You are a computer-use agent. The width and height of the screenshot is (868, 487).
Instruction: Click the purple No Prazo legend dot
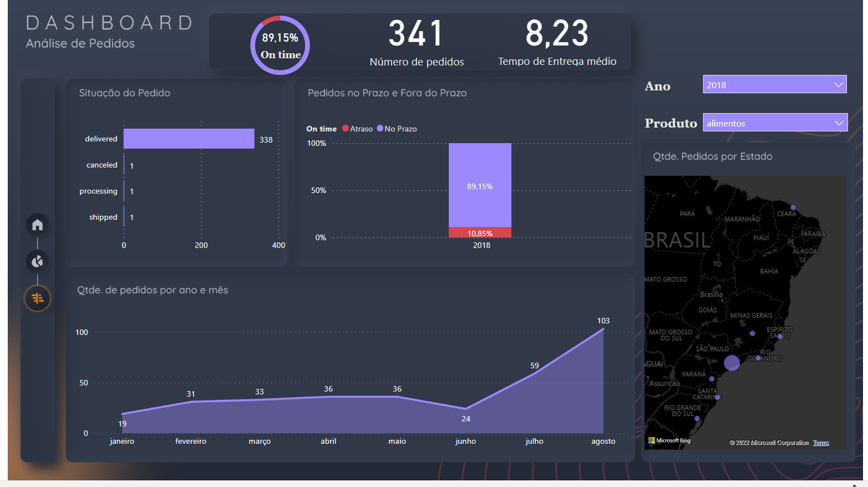(379, 128)
